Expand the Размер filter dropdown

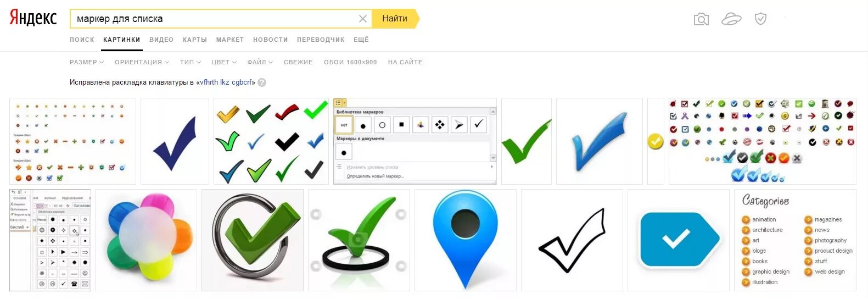pos(87,62)
